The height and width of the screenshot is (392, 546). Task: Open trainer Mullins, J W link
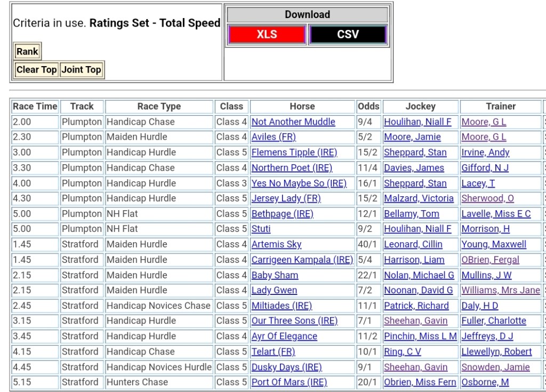(486, 275)
